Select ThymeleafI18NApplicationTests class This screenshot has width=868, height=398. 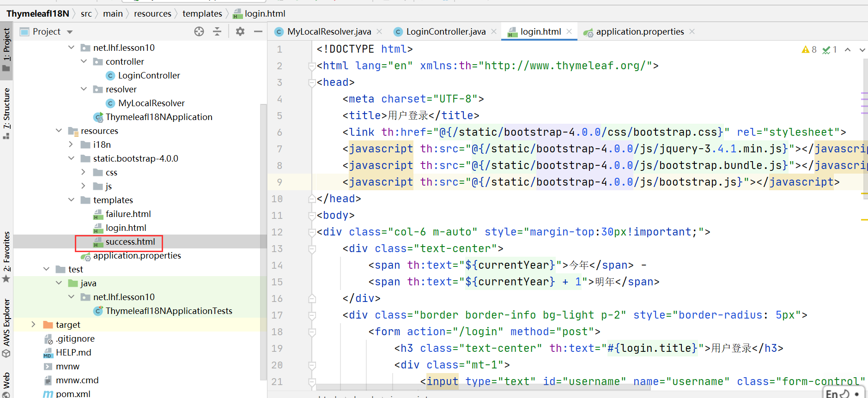coord(169,311)
